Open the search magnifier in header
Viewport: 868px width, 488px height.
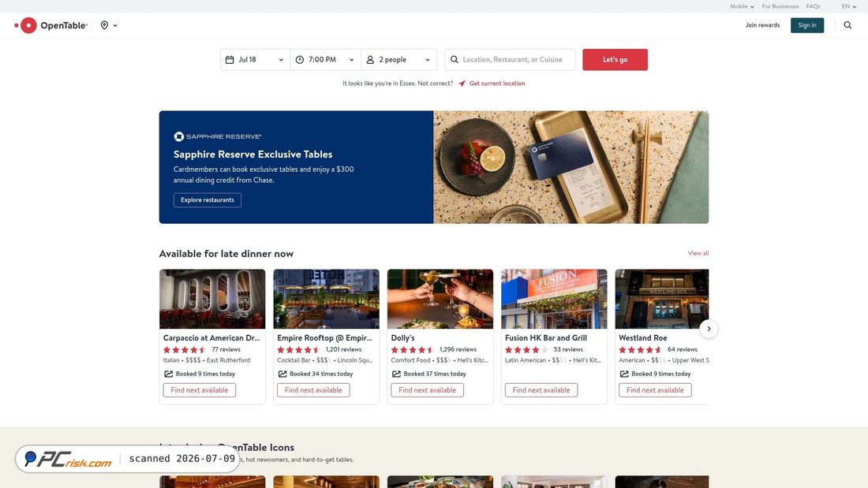tap(847, 25)
